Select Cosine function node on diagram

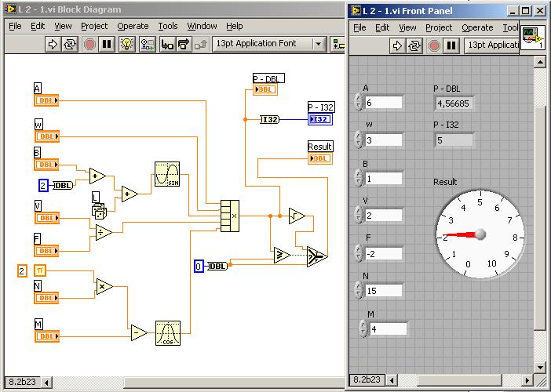coord(168,333)
